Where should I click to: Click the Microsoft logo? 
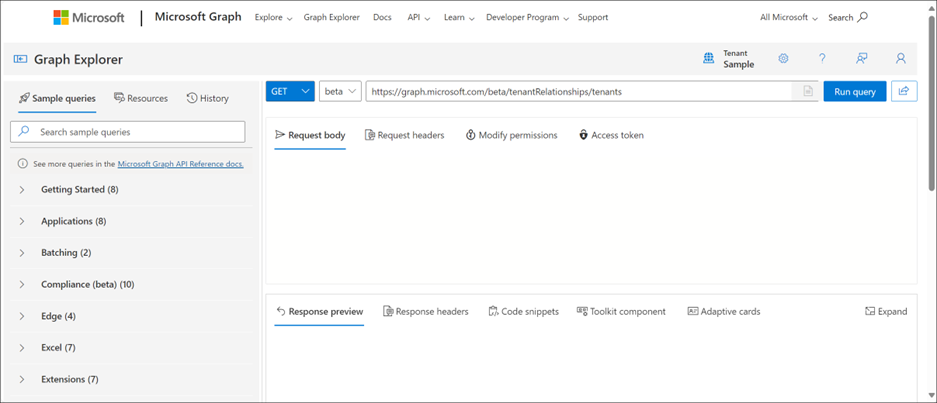tap(88, 17)
